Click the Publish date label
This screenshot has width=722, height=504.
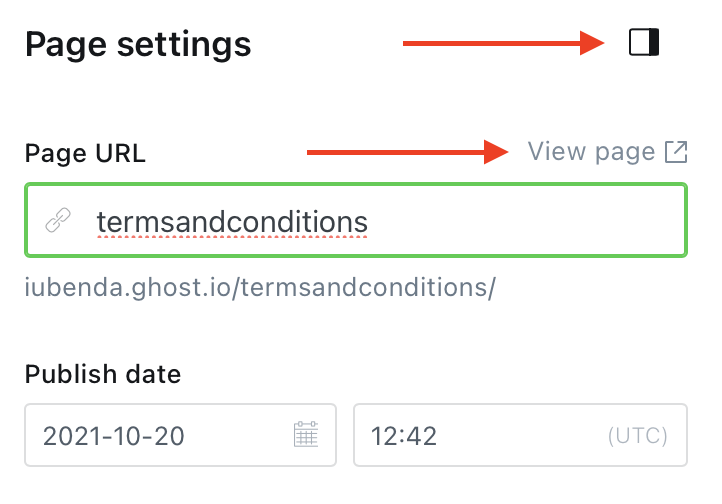tap(103, 375)
